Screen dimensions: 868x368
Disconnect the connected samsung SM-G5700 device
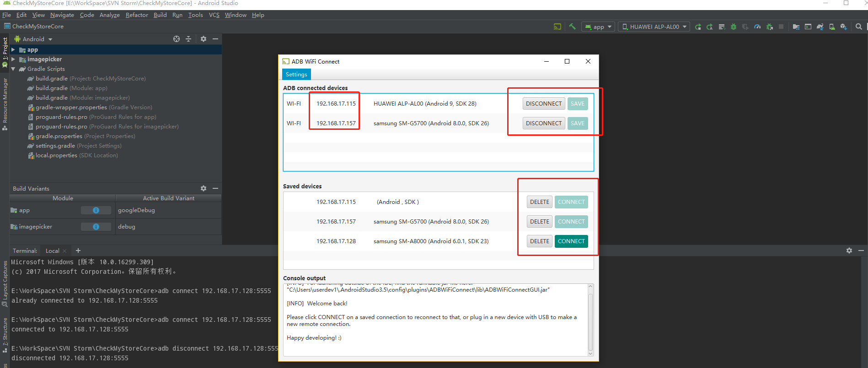click(x=544, y=123)
